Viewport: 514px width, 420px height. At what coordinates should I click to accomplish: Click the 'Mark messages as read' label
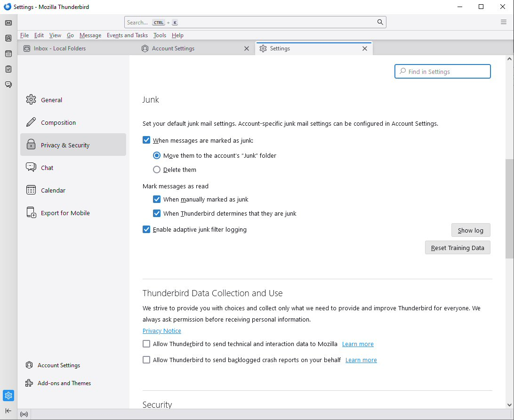coord(176,186)
